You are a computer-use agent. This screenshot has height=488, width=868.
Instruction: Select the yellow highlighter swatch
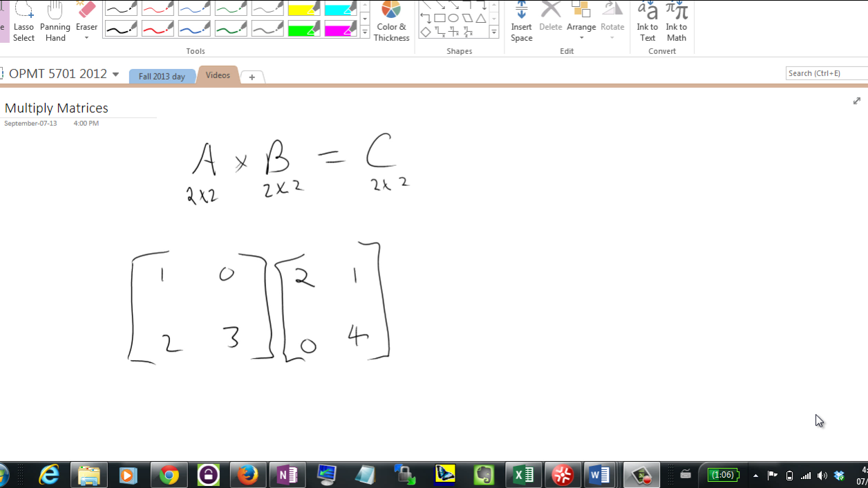point(304,10)
